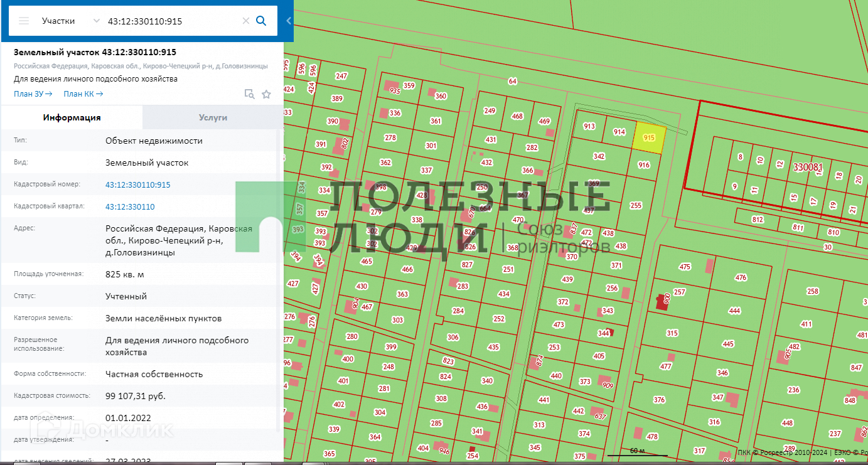This screenshot has width=868, height=465.
Task: Select the status value Учтенный
Action: [126, 296]
